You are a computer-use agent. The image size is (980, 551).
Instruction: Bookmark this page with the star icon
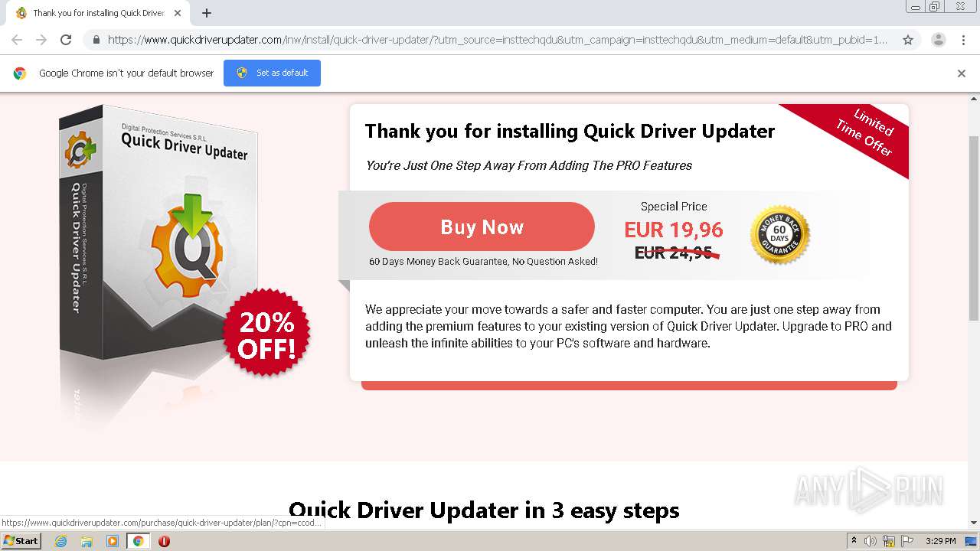[908, 40]
